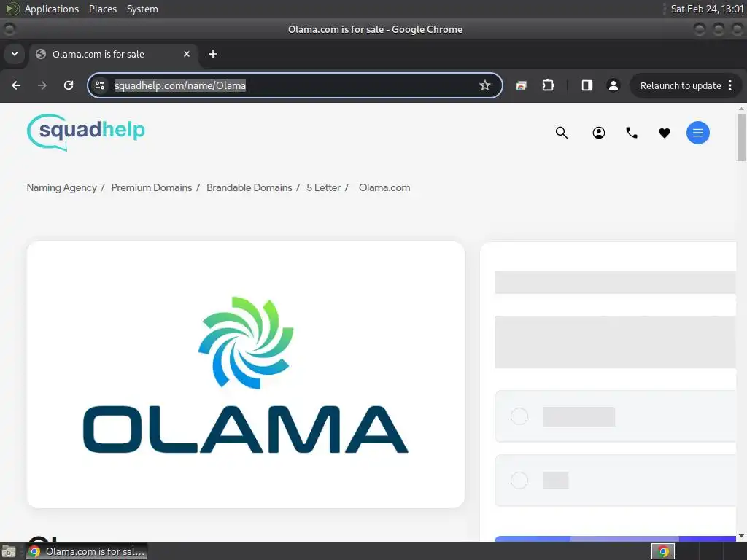
Task: Click the Squadhelp logo
Action: [x=86, y=132]
